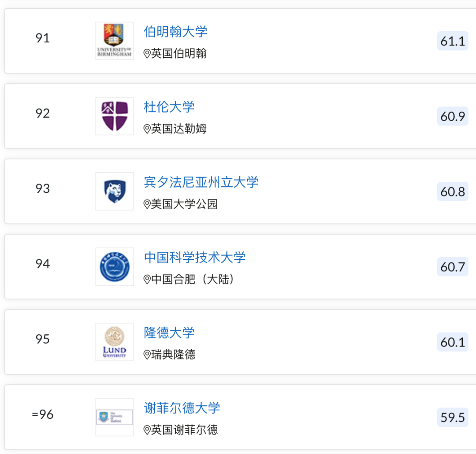Click the 英国达勒姆 location text
The height and width of the screenshot is (454, 476).
click(x=179, y=129)
